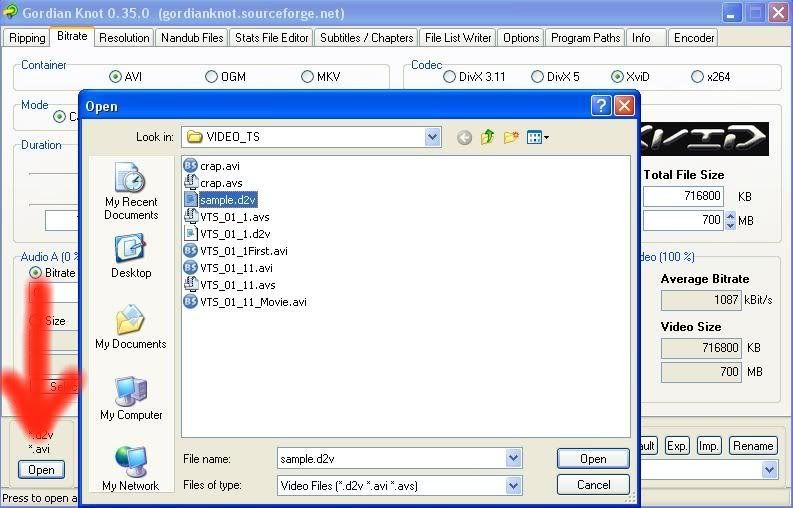Click the File name input field
The width and height of the screenshot is (793, 508).
(x=392, y=458)
